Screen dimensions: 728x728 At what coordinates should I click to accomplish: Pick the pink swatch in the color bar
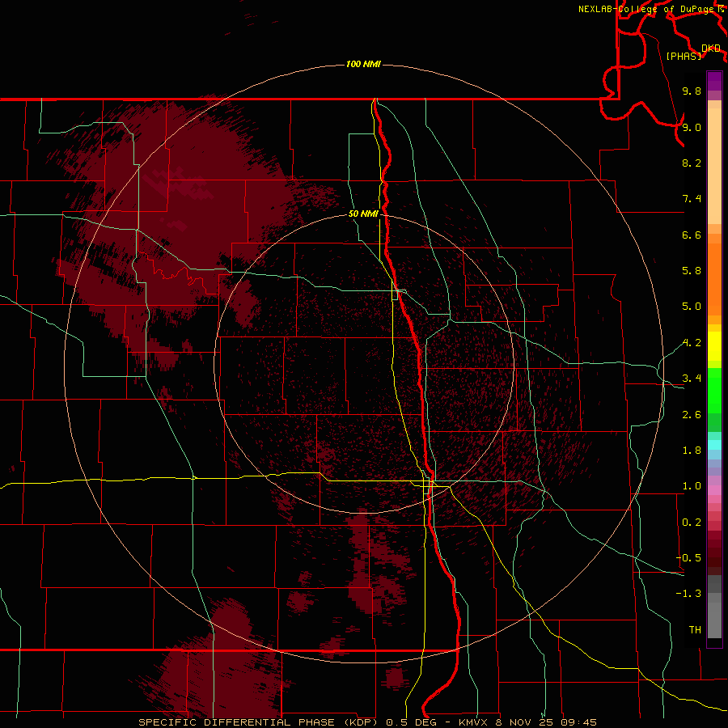[x=714, y=490]
